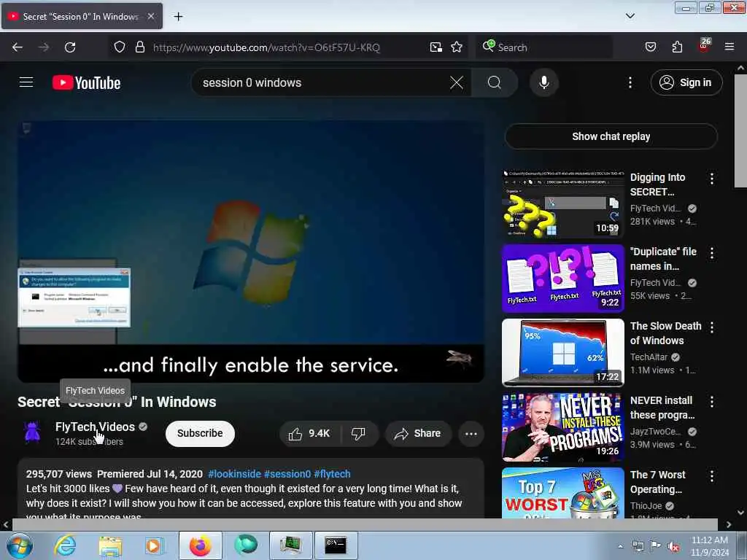This screenshot has width=747, height=560.
Task: Open the YouTube hamburger guide menu
Action: pos(26,82)
